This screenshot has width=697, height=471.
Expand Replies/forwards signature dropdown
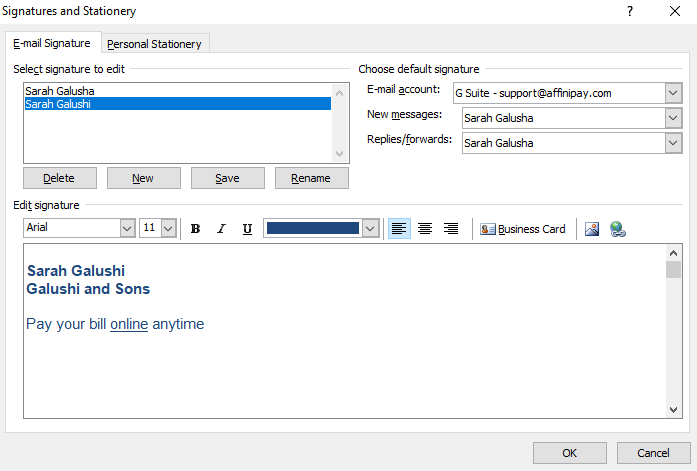tap(672, 143)
